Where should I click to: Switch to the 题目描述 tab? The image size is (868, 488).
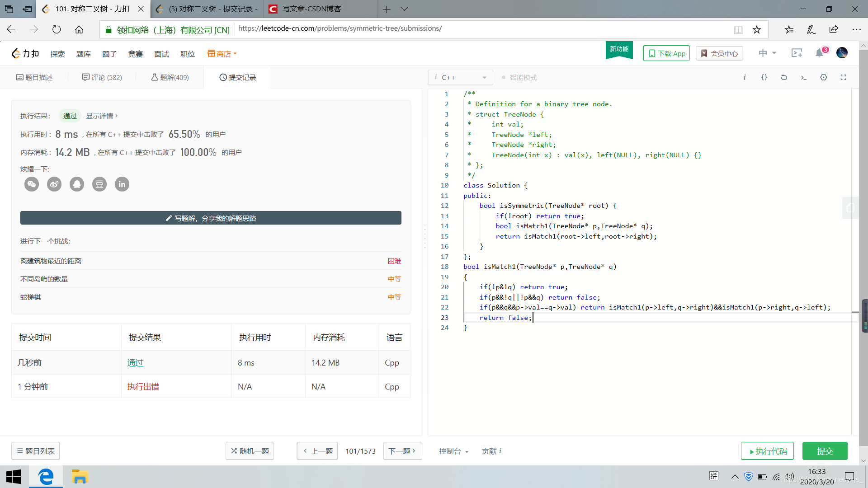tap(34, 77)
